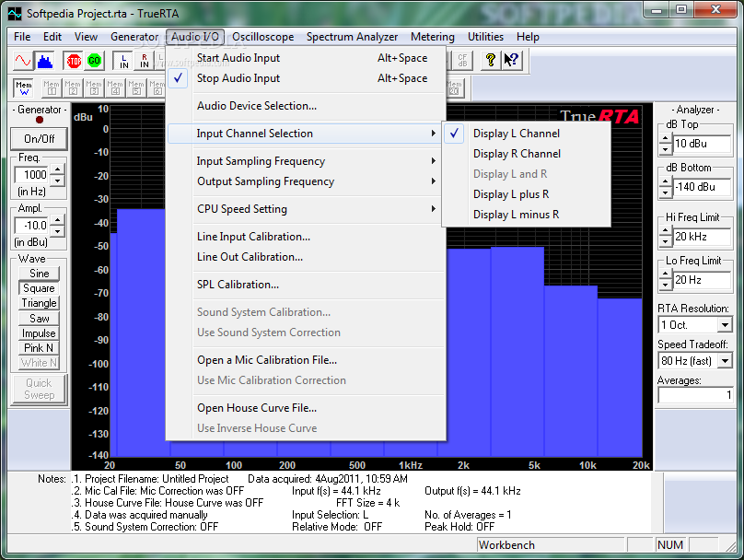This screenshot has height=560, width=744.
Task: Click the TrueRTA title bar app icon
Action: click(x=15, y=13)
